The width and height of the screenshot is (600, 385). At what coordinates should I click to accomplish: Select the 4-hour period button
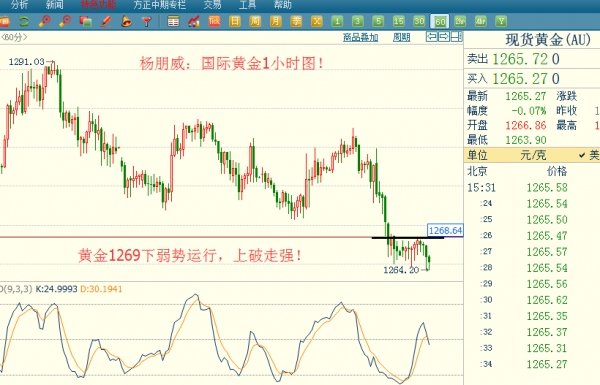[x=481, y=21]
